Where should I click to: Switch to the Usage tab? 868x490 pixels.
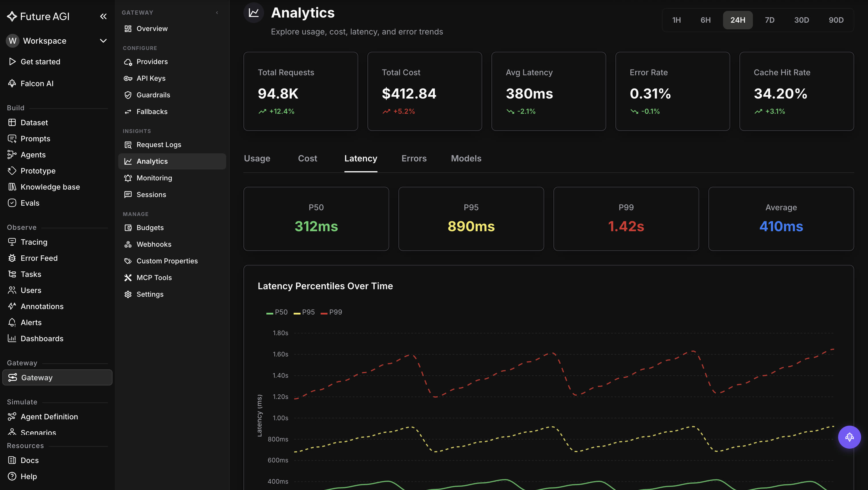pos(257,159)
